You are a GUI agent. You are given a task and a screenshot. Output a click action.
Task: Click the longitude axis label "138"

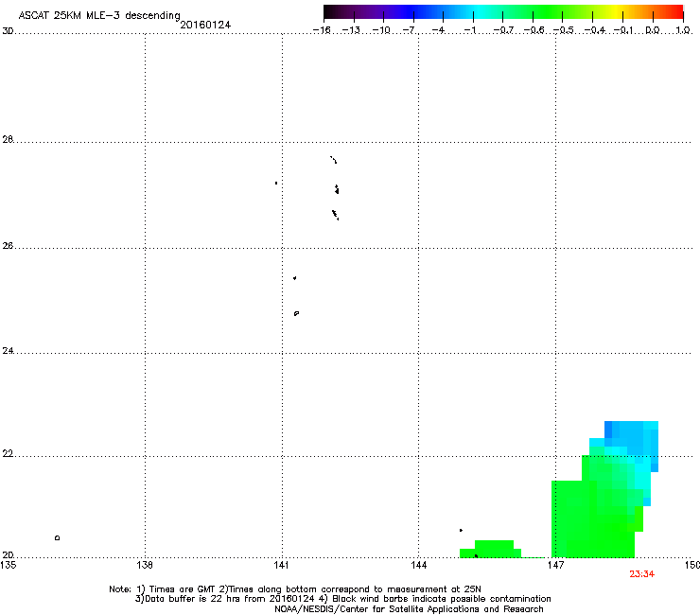[144, 565]
